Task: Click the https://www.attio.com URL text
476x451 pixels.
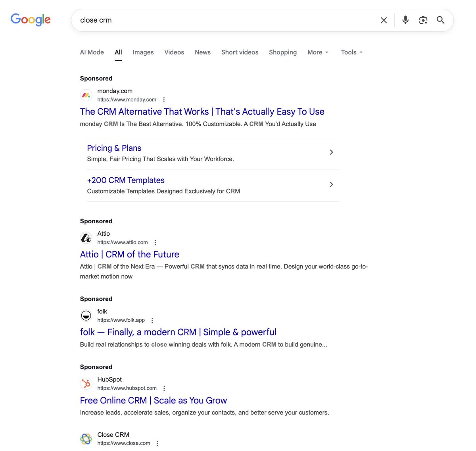Action: pos(123,242)
